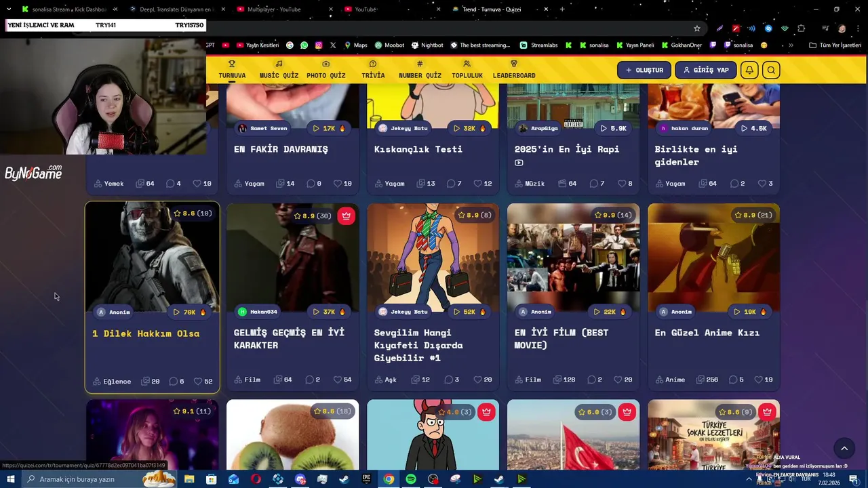Viewport: 868px width, 488px height.
Task: Open the X (Twitter) bookmark icon
Action: (x=333, y=45)
